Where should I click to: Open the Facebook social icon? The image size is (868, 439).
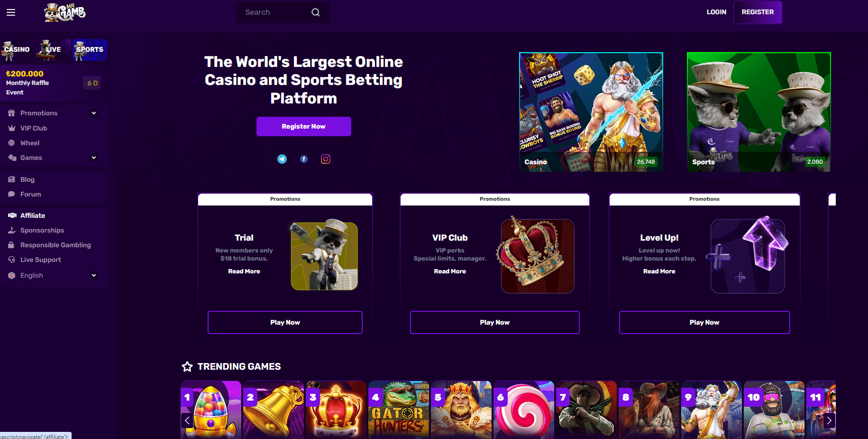tap(304, 159)
